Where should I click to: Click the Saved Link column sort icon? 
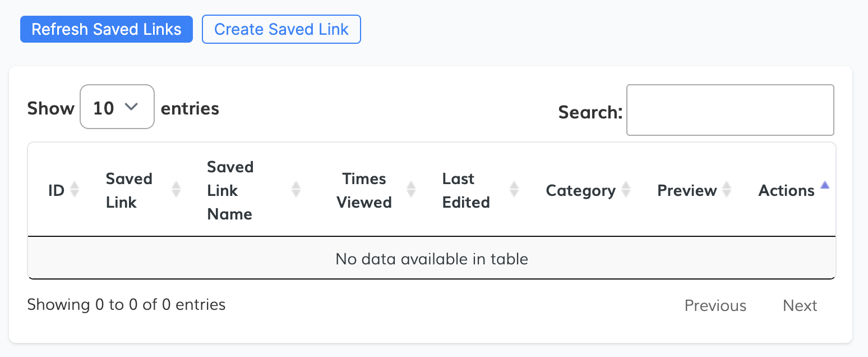pyautogui.click(x=176, y=190)
